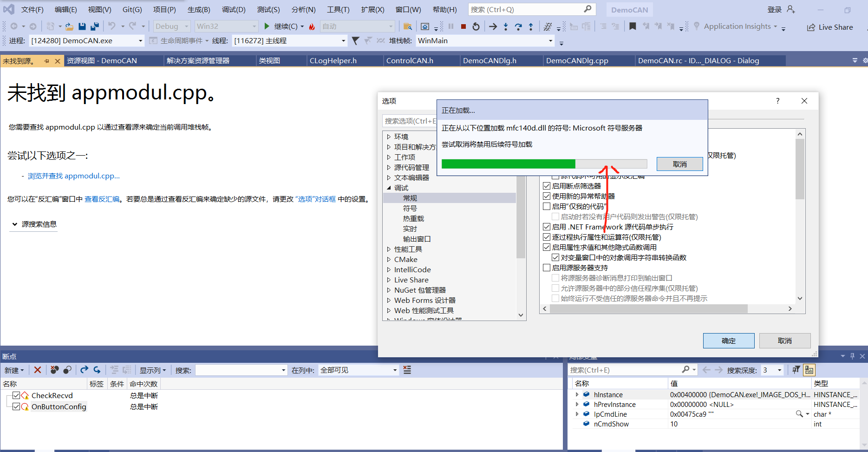The image size is (868, 452).
Task: Disable 启用断点筛选器 checkbox
Action: pyautogui.click(x=547, y=185)
